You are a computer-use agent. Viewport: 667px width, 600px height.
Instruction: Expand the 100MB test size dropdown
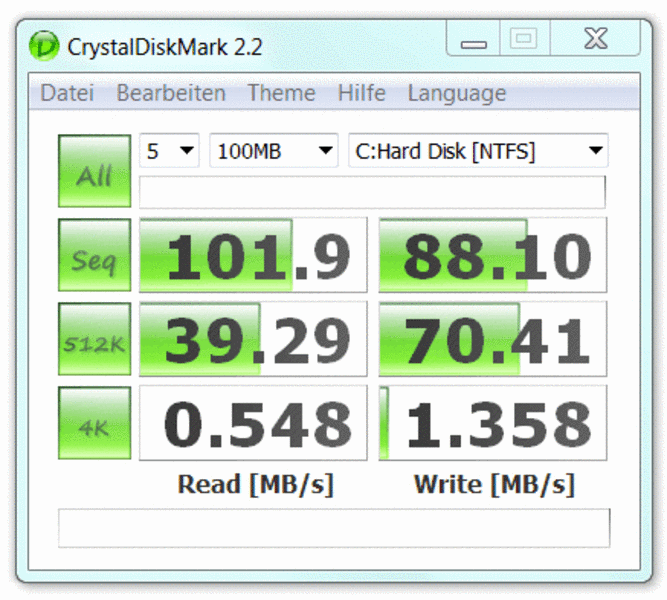click(x=274, y=150)
